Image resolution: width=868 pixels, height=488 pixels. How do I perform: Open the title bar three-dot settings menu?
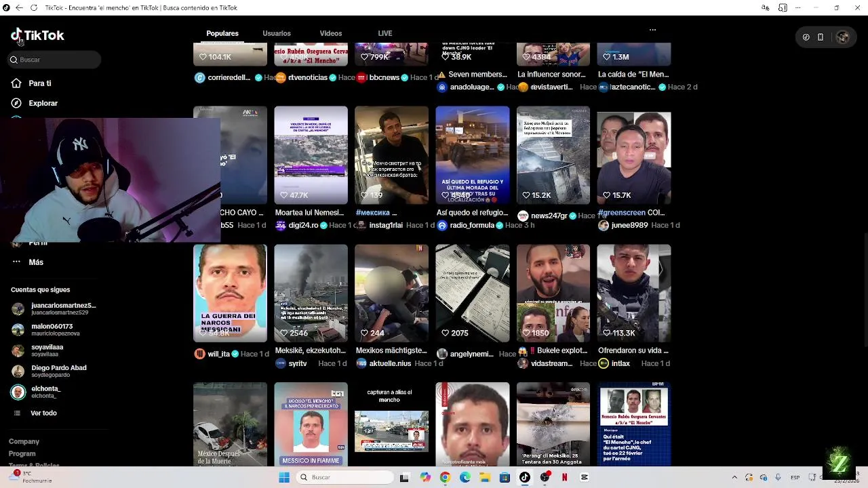tap(799, 7)
